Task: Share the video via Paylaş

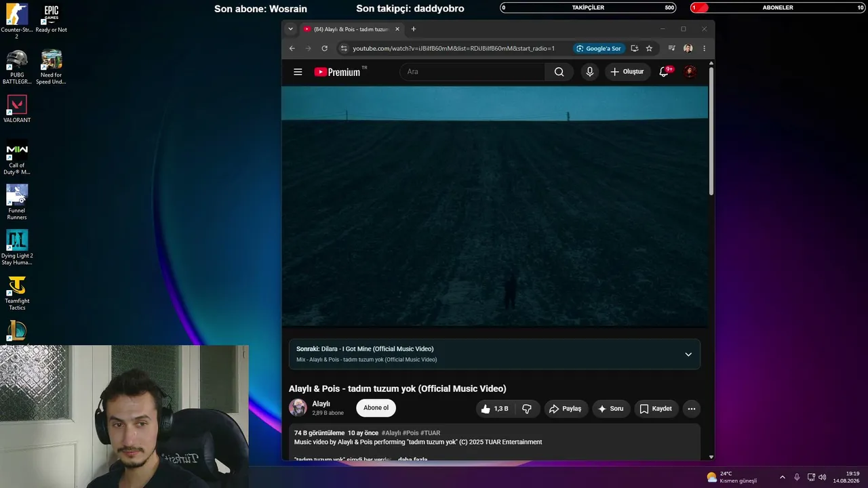Action: [565, 409]
